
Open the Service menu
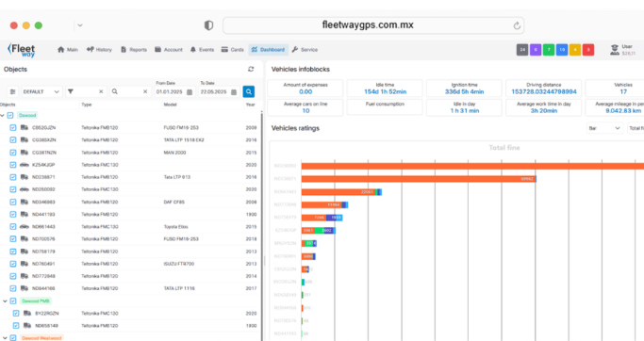[x=305, y=50]
